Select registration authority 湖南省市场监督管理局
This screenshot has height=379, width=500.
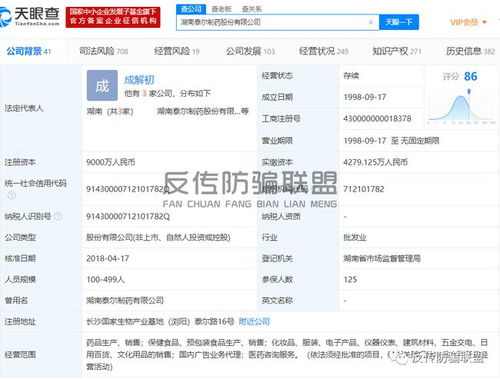tap(382, 258)
